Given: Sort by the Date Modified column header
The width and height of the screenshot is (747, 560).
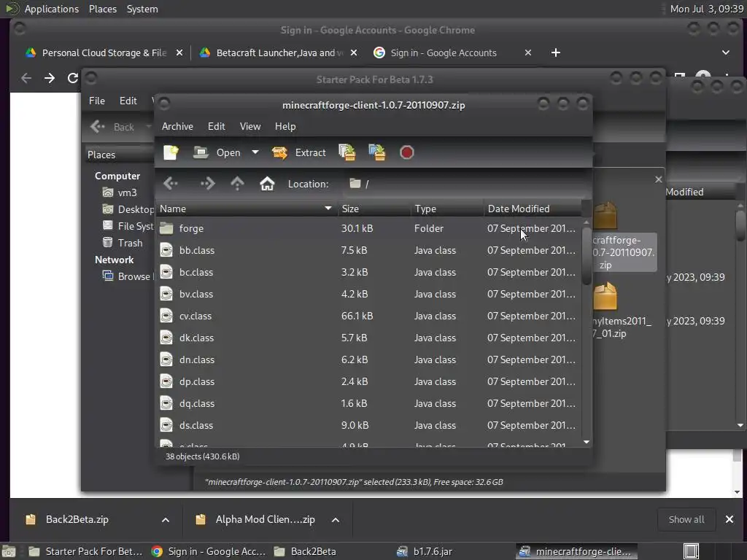Looking at the screenshot, I should point(532,209).
